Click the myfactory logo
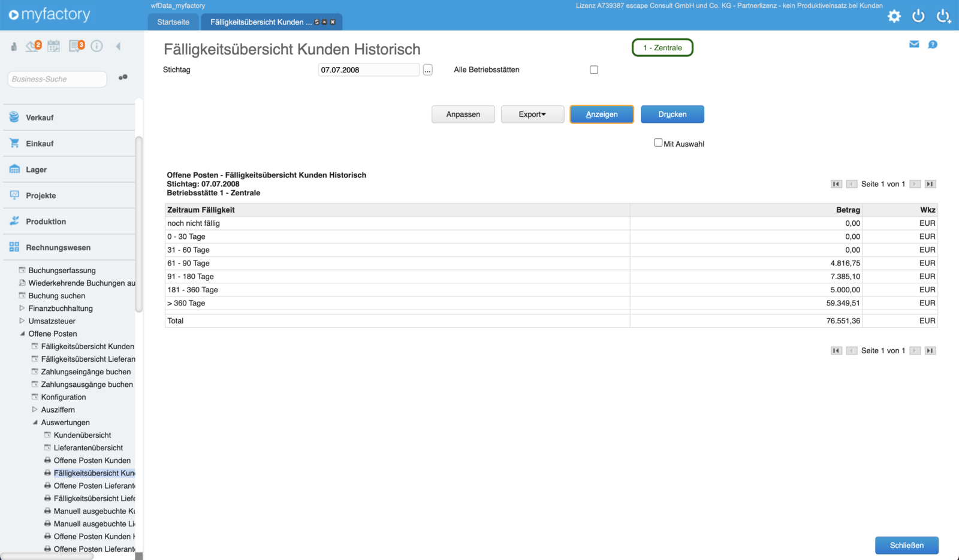The width and height of the screenshot is (959, 560). (x=49, y=14)
